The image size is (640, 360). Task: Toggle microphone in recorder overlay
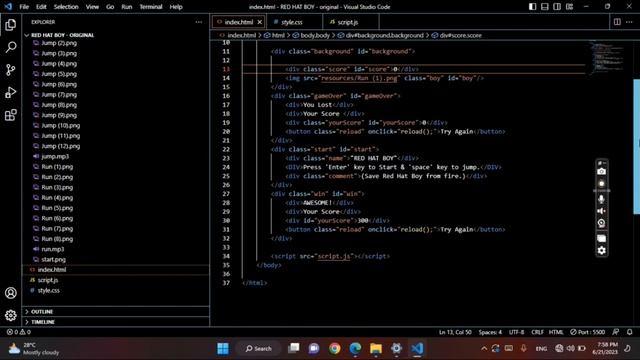[x=601, y=199]
